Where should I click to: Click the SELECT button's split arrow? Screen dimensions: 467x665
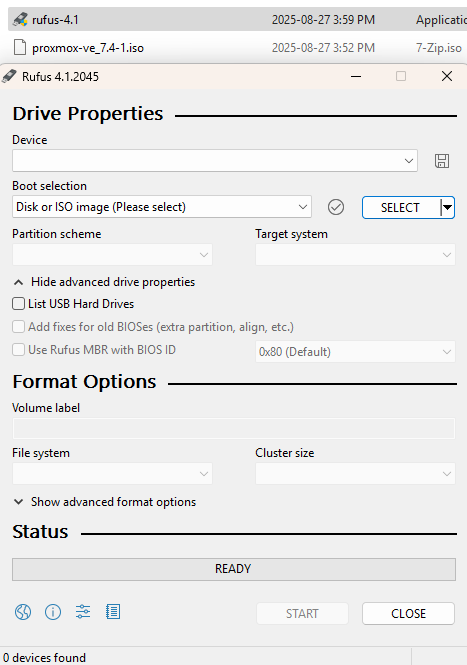(447, 207)
